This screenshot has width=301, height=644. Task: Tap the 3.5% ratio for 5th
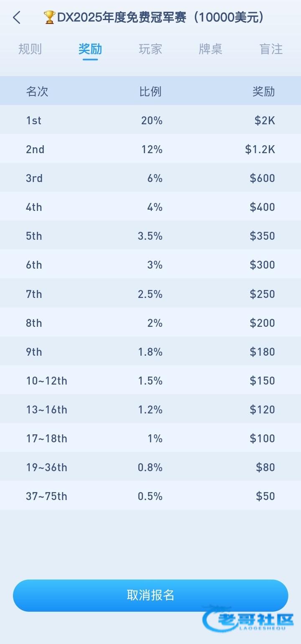click(x=150, y=236)
